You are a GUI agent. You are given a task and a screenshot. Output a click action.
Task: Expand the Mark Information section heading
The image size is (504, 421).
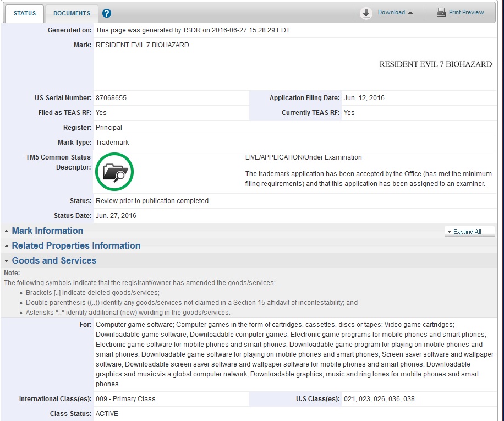tap(47, 231)
